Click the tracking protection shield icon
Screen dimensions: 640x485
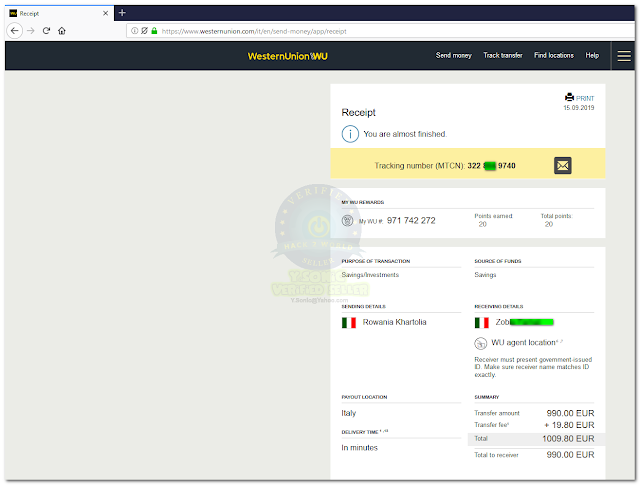pyautogui.click(x=144, y=31)
